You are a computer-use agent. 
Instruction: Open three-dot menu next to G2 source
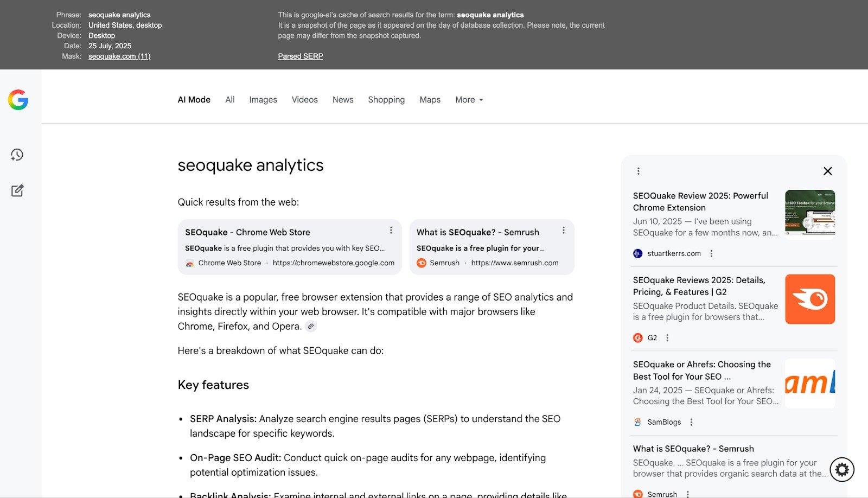(x=667, y=338)
